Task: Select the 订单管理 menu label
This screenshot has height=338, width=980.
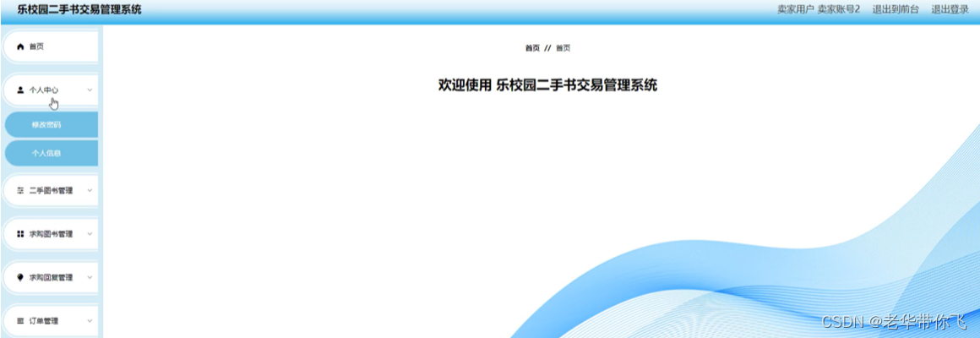Action: (x=44, y=320)
